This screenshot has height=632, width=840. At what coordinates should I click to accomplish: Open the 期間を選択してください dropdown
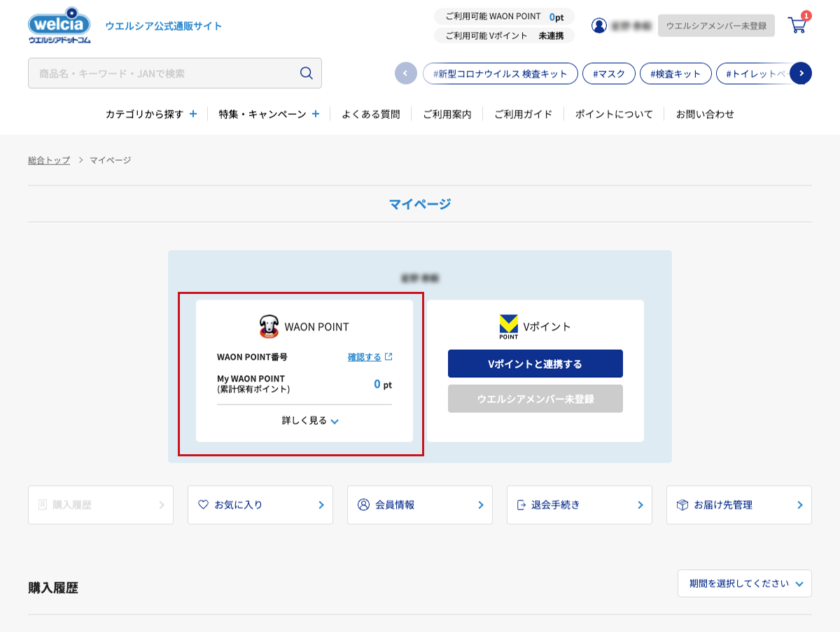tap(745, 583)
